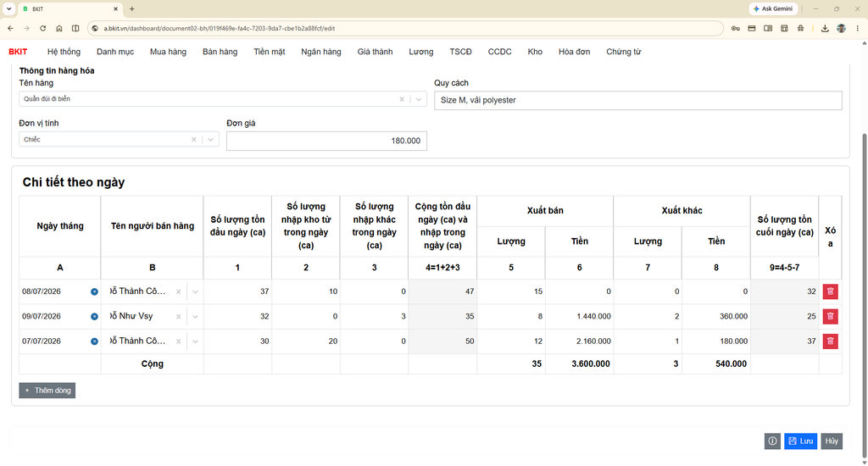Go back in browser history
Screen dimensions: 868x466
(10, 28)
